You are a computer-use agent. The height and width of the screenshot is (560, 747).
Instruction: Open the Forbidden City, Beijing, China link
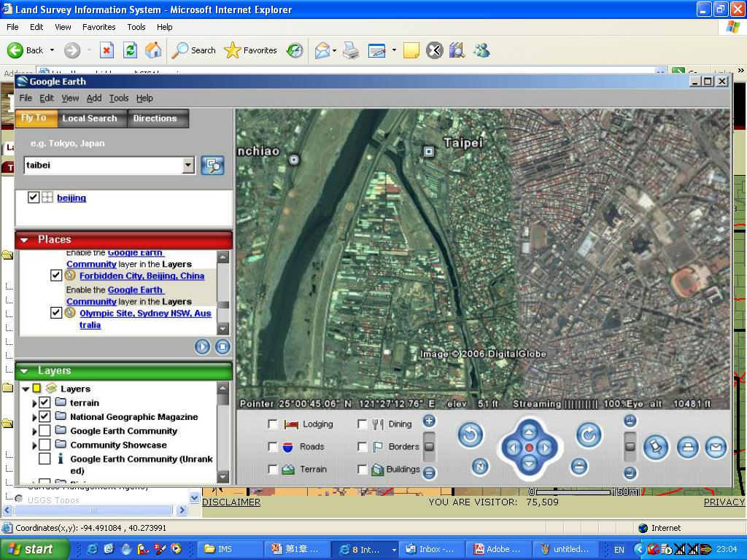point(142,276)
